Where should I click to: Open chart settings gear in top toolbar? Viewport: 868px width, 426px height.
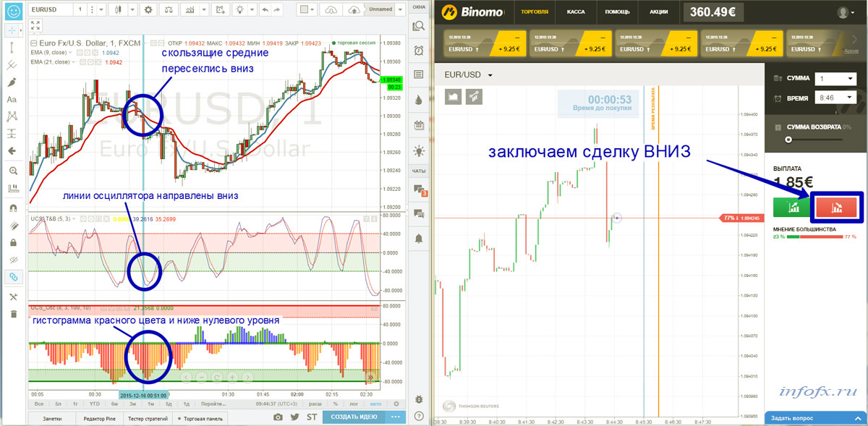(x=148, y=10)
